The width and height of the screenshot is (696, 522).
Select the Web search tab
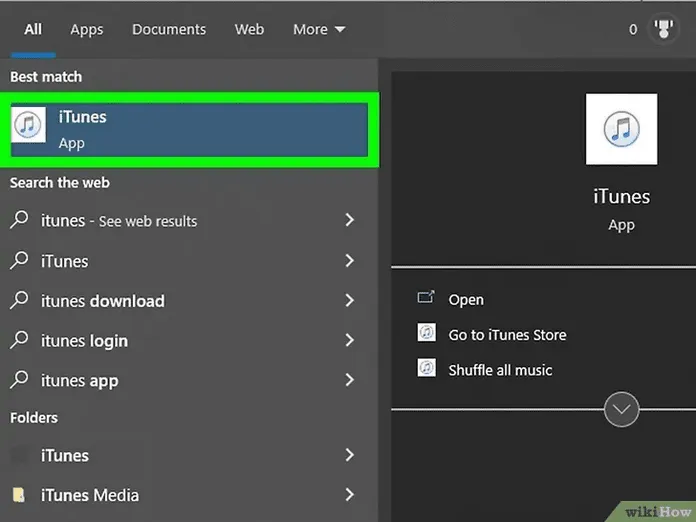tap(249, 30)
